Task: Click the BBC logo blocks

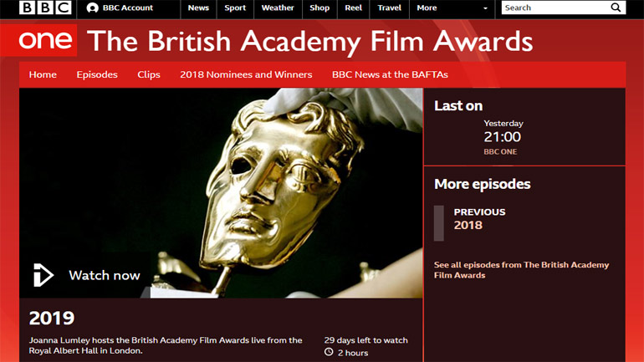Action: coord(45,8)
